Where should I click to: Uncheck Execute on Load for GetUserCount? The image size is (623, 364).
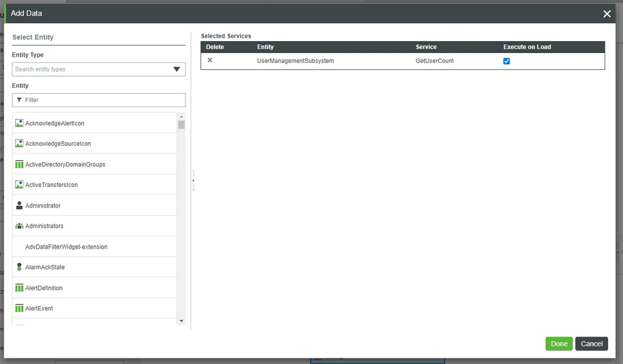point(506,61)
